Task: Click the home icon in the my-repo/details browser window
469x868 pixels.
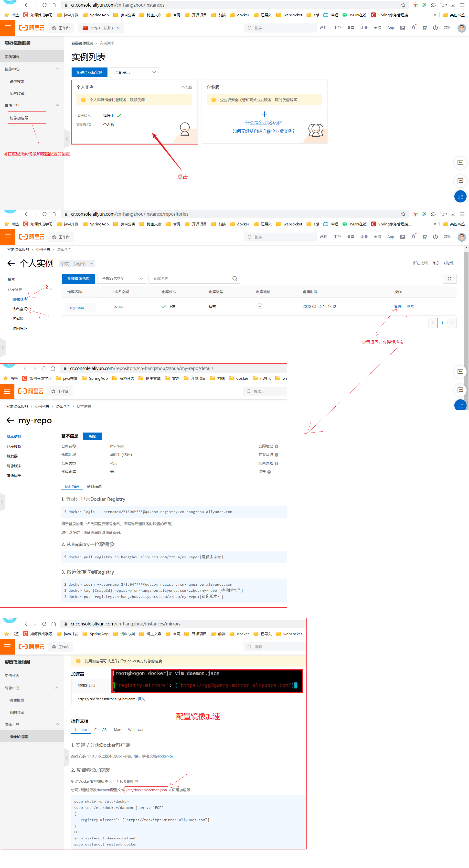Action: click(53, 368)
